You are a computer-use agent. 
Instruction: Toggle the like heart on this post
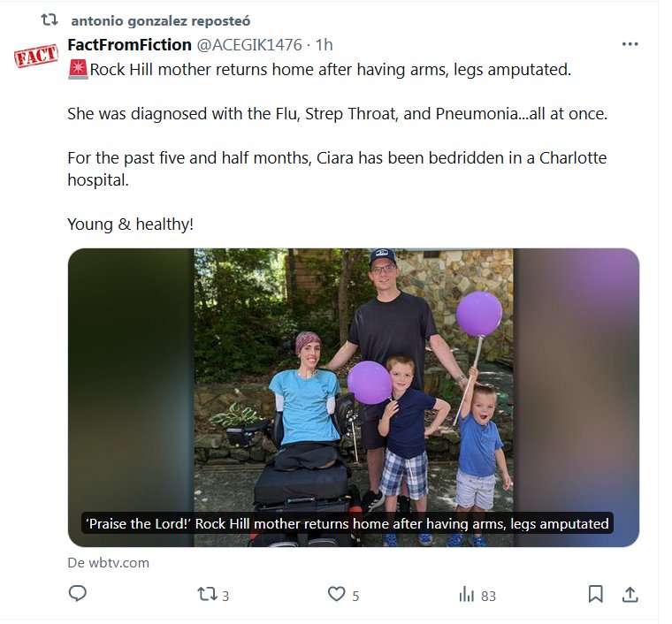[x=336, y=595]
